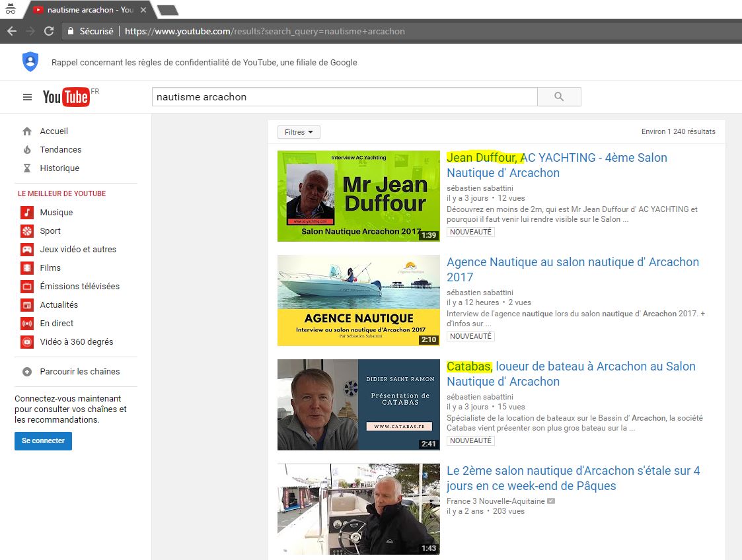The width and height of the screenshot is (742, 560).
Task: Open Le 2ème salon nautique d'Arcachon title
Action: coord(573,478)
